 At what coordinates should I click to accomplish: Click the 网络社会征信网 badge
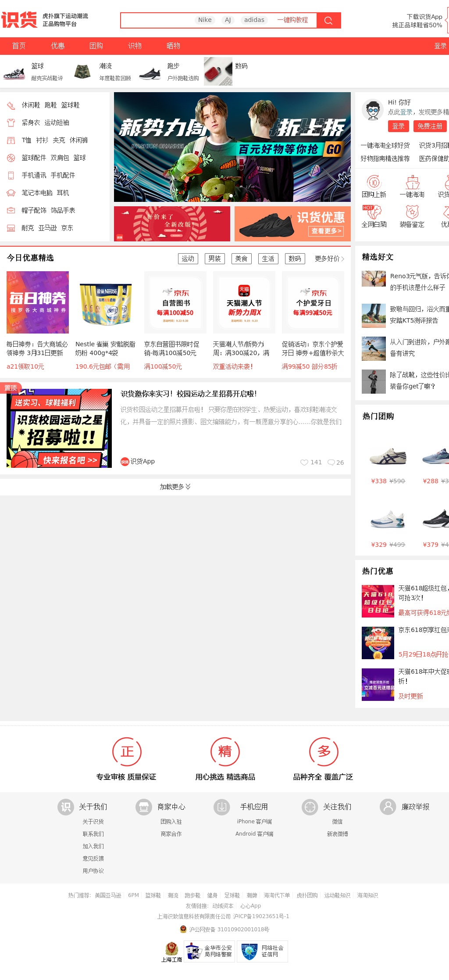pos(262,951)
